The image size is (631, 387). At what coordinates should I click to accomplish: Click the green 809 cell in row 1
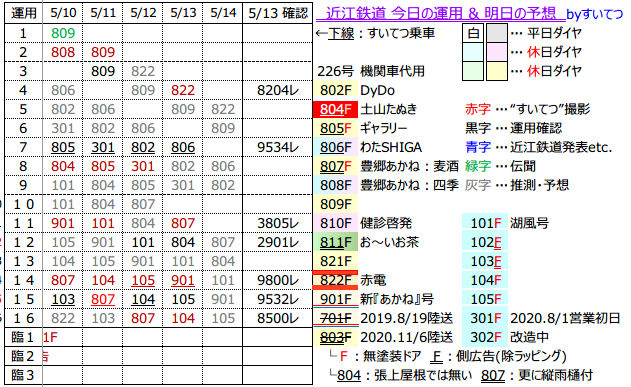63,33
